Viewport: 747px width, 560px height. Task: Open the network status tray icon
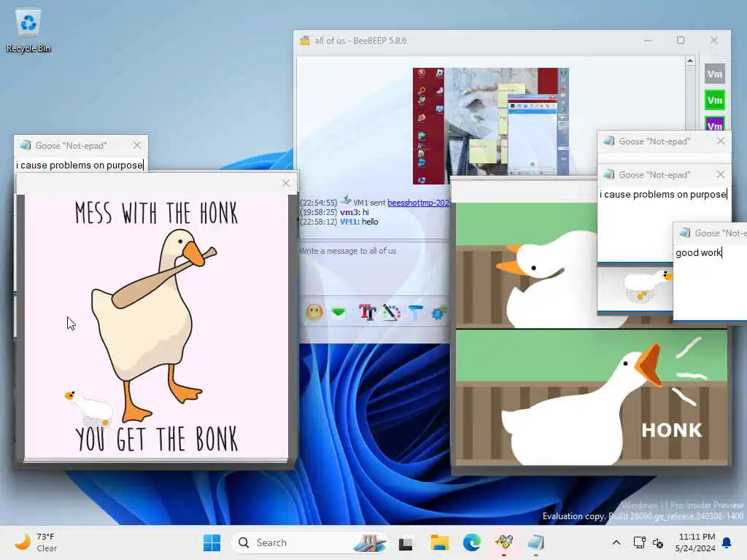pyautogui.click(x=639, y=542)
